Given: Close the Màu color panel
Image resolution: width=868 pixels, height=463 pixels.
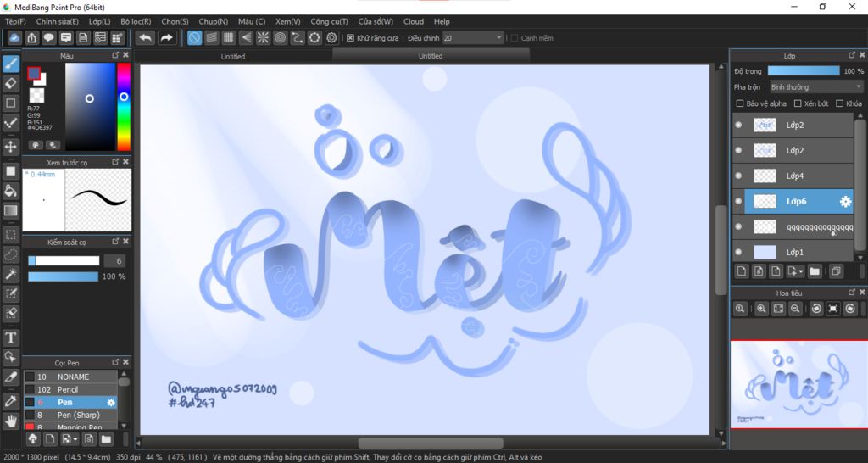Looking at the screenshot, I should click(125, 55).
